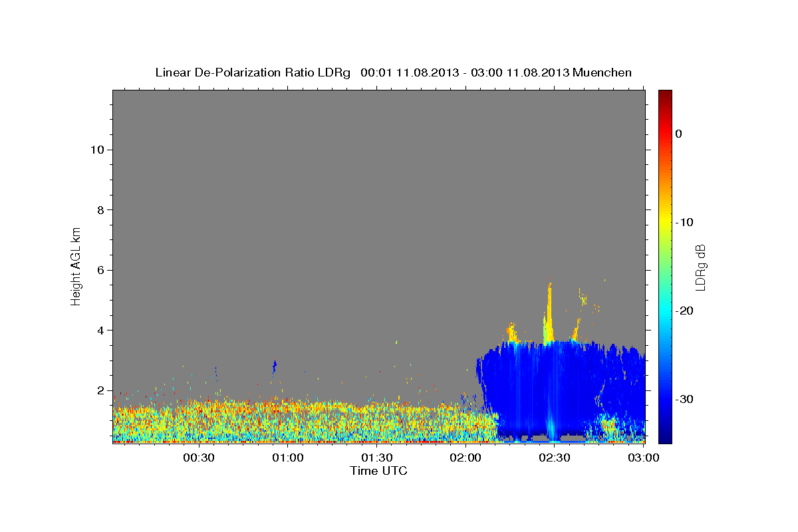This screenshot has height=532, width=798.
Task: Click the height tick label 10
Action: coord(96,150)
